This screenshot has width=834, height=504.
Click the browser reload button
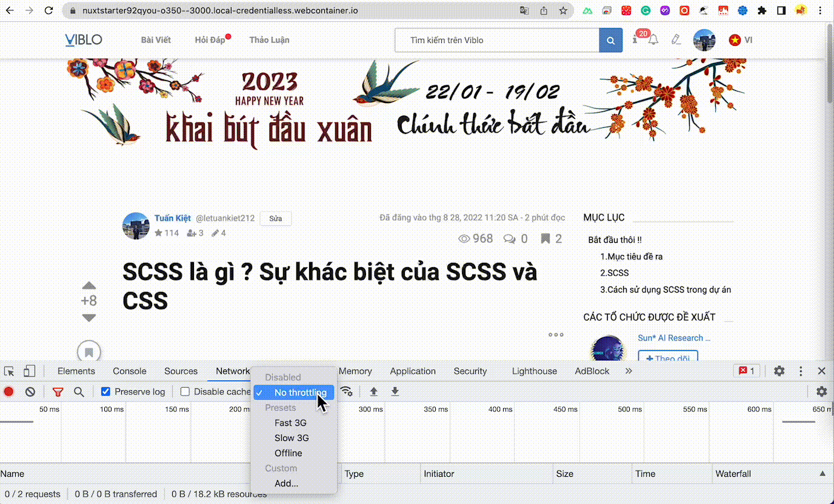click(49, 10)
